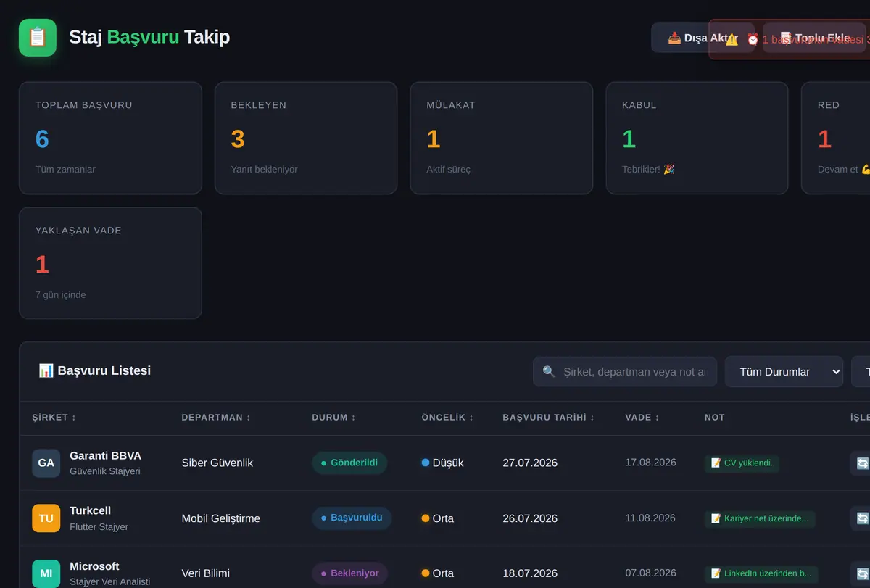Click the alarm clock icon in the notification
Screen dimensions: 870x588
click(753, 40)
